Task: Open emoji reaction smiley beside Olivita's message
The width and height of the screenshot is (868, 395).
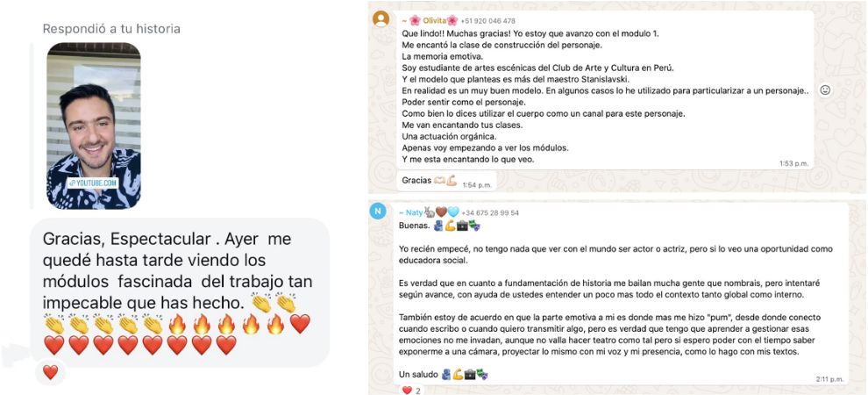Action: click(825, 90)
